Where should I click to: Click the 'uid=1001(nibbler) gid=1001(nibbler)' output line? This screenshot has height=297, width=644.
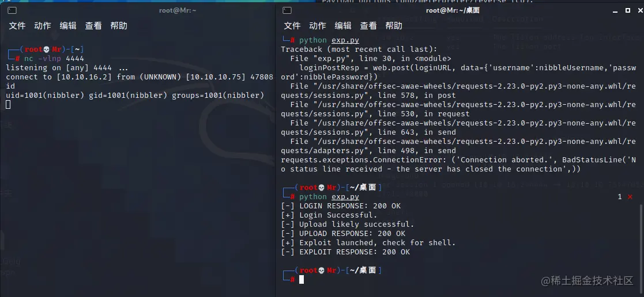pos(135,96)
